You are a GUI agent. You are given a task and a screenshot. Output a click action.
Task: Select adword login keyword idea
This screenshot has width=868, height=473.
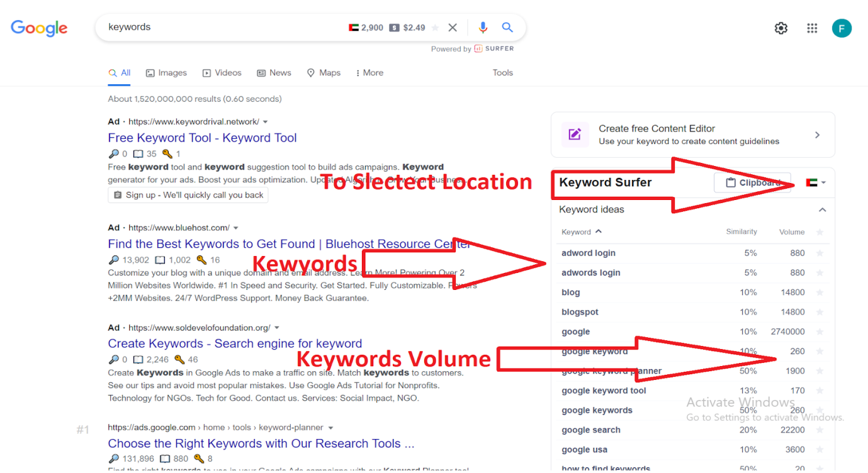point(589,253)
